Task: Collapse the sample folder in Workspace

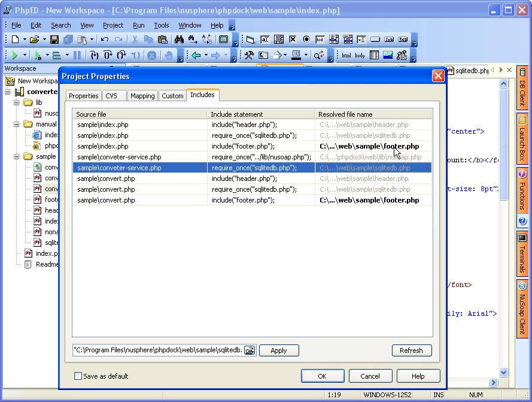Action: click(x=16, y=156)
